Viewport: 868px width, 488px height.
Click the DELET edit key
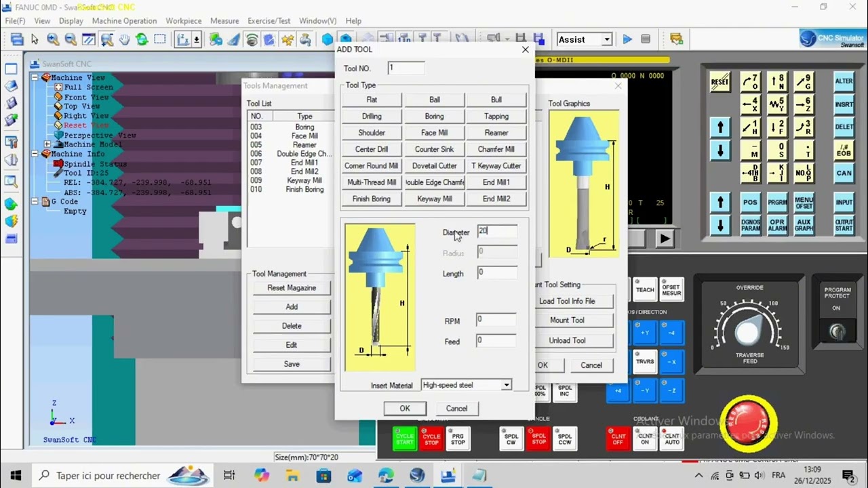(844, 127)
